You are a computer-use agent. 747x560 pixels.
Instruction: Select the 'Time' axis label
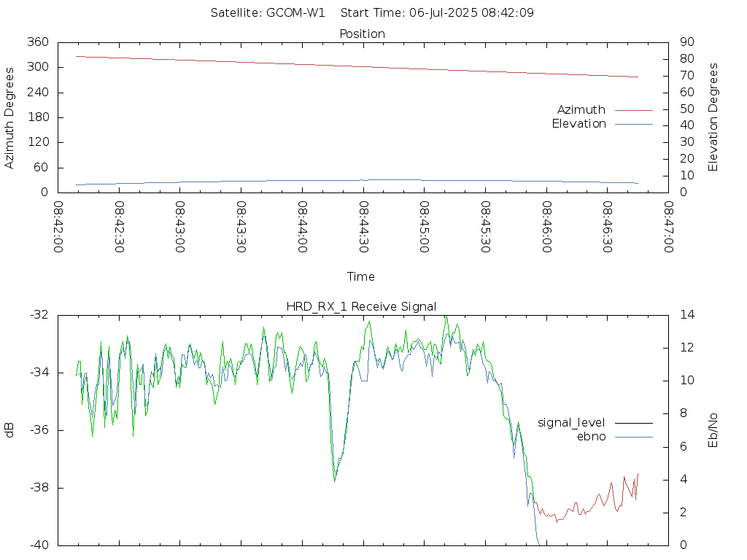[360, 276]
